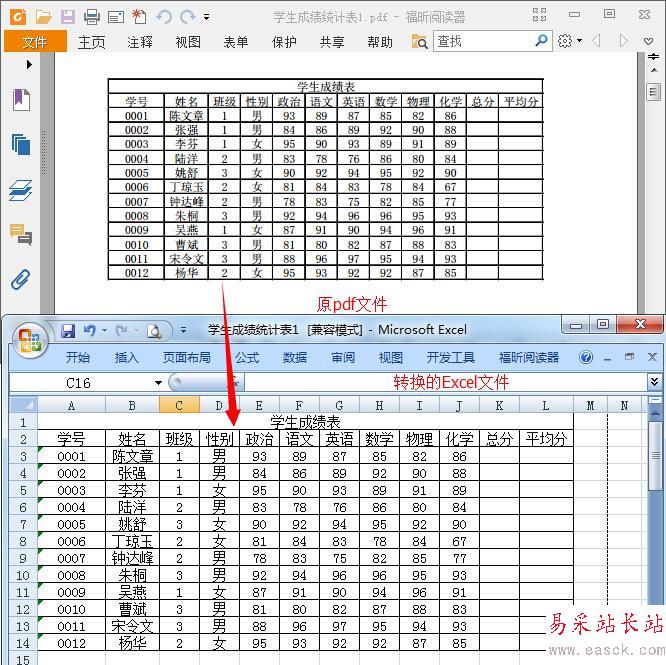Screen dimensions: 666x665
Task: Click the Excel Office button orb
Action: coord(29,339)
